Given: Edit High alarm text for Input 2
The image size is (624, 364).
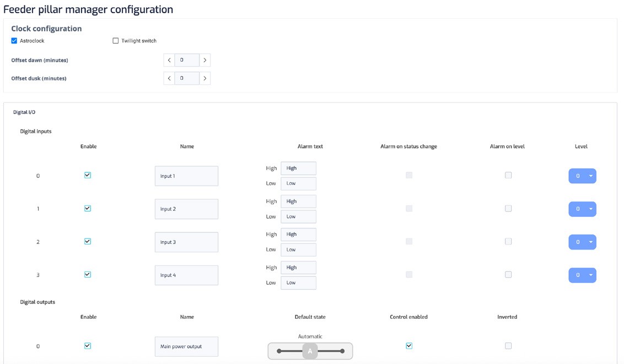Looking at the screenshot, I should 298,202.
